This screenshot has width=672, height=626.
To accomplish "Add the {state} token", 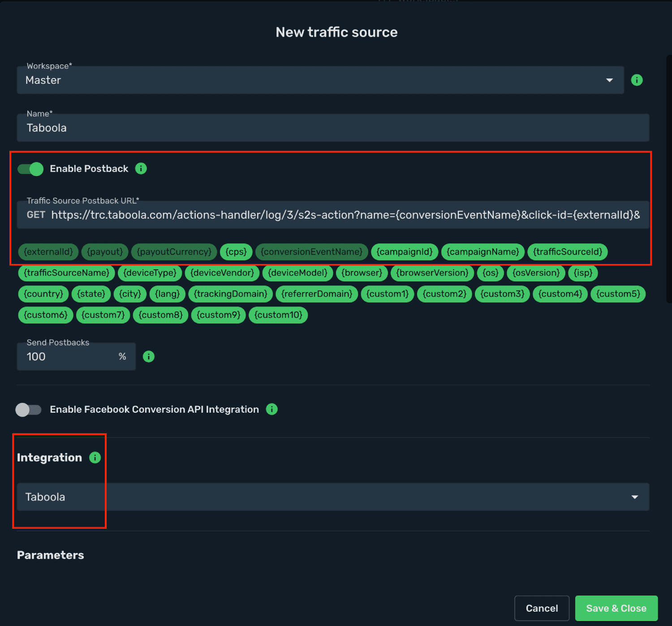I will tap(91, 294).
